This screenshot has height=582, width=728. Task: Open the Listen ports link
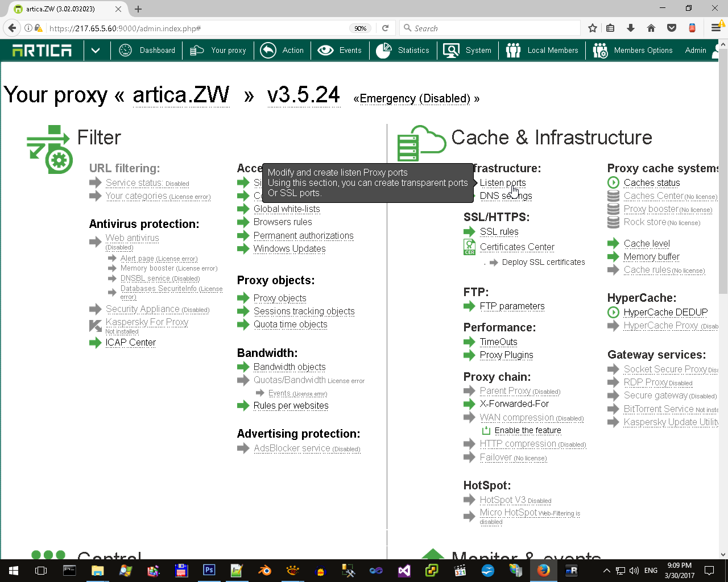pos(503,183)
